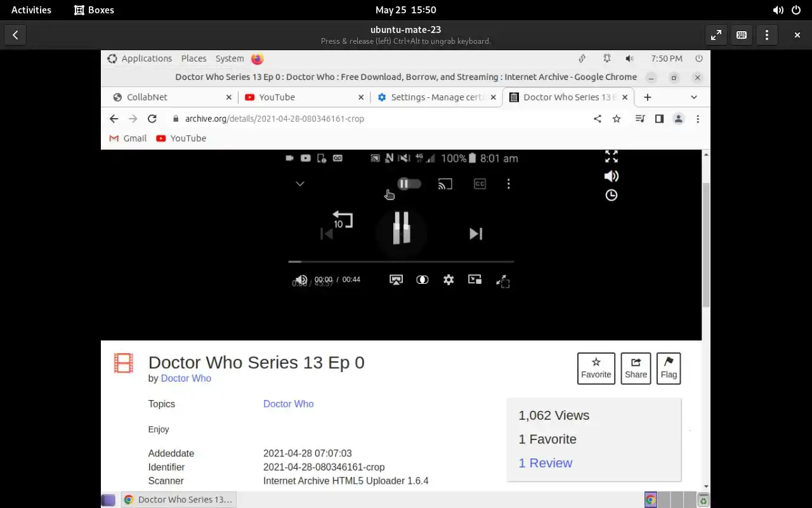The height and width of the screenshot is (508, 812).
Task: Close the Settings tab
Action: pyautogui.click(x=493, y=97)
